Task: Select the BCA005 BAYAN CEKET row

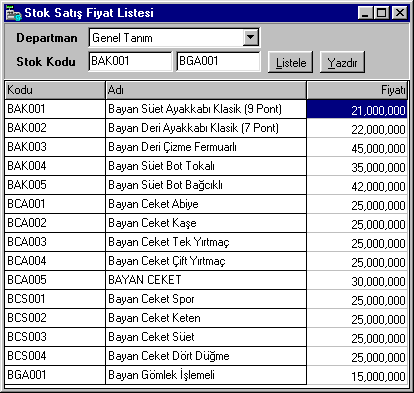Action: (206, 280)
